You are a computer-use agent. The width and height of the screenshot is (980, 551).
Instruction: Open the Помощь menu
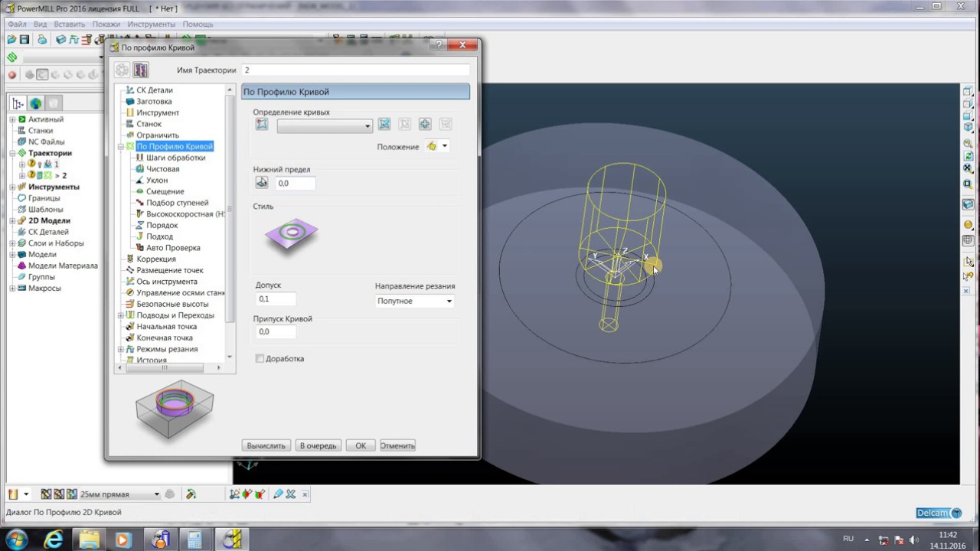pyautogui.click(x=198, y=24)
